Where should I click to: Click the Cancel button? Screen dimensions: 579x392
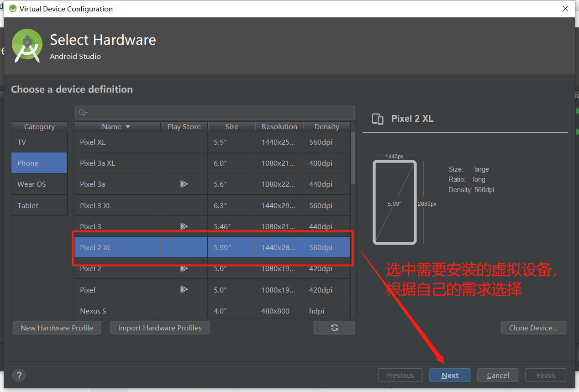[x=498, y=375]
